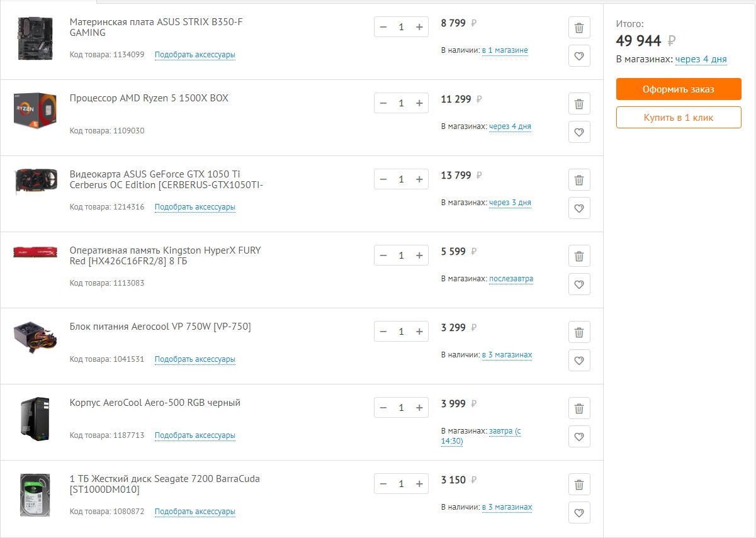Viewport: 756px width, 538px height.
Task: Open 'завтра (с 14:30)' link for Aero-500 case
Action: click(481, 436)
